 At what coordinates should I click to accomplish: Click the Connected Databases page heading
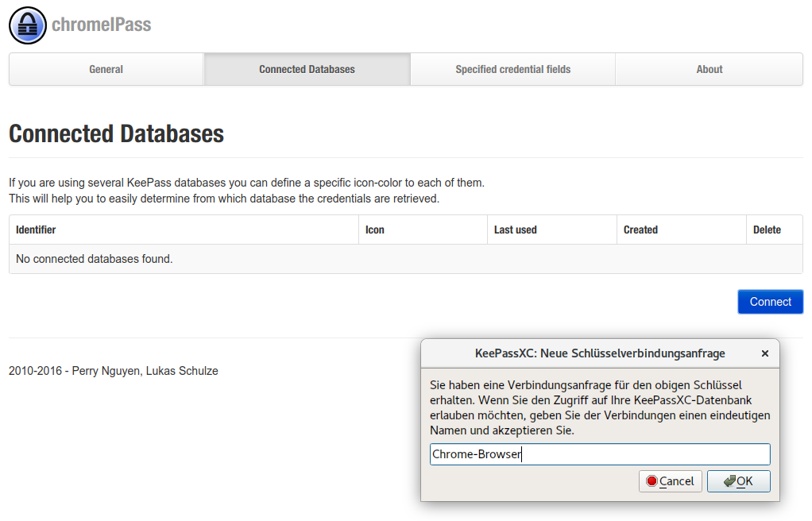(117, 133)
